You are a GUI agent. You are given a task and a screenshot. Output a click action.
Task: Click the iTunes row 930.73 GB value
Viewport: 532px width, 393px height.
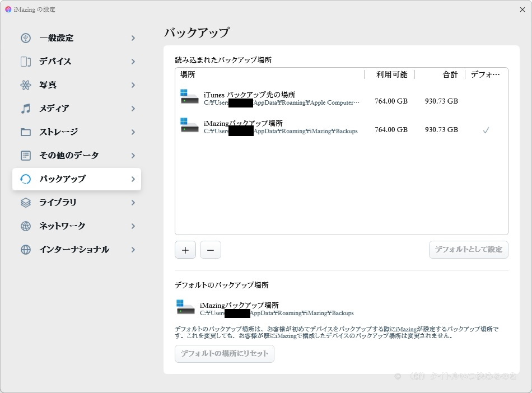[441, 101]
